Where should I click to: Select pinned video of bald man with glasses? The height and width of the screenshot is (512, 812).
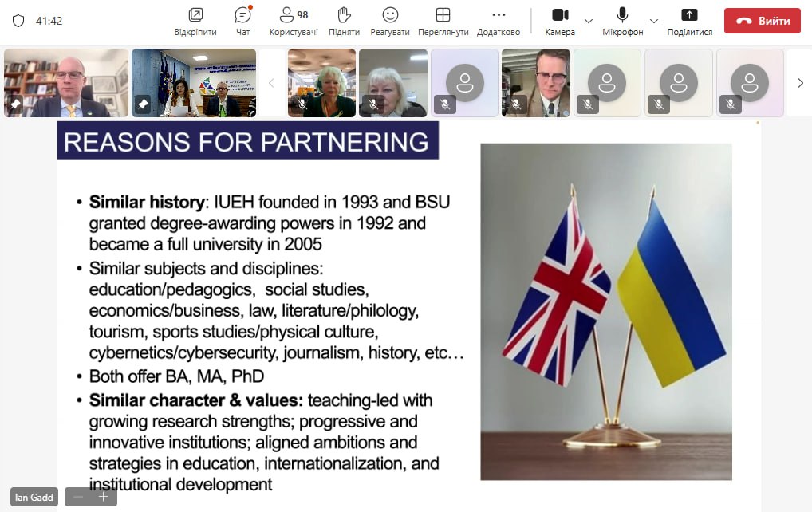[66, 83]
